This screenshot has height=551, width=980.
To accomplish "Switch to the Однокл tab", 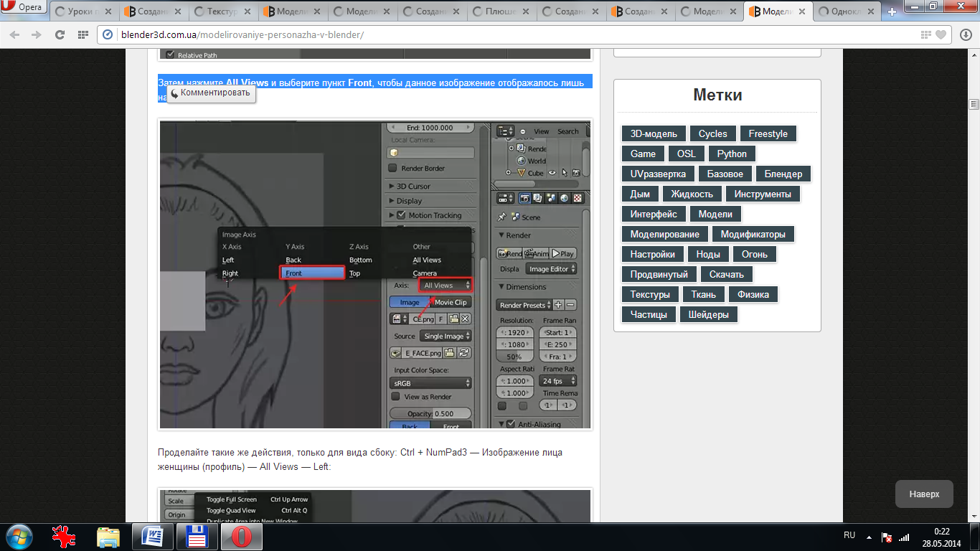I will point(847,11).
